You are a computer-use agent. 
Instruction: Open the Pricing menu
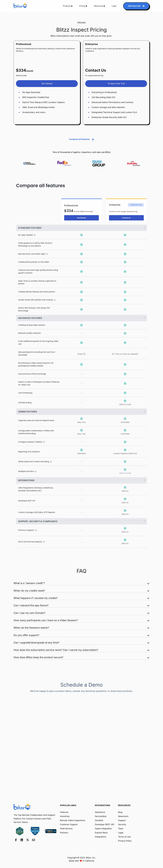coord(83,6)
